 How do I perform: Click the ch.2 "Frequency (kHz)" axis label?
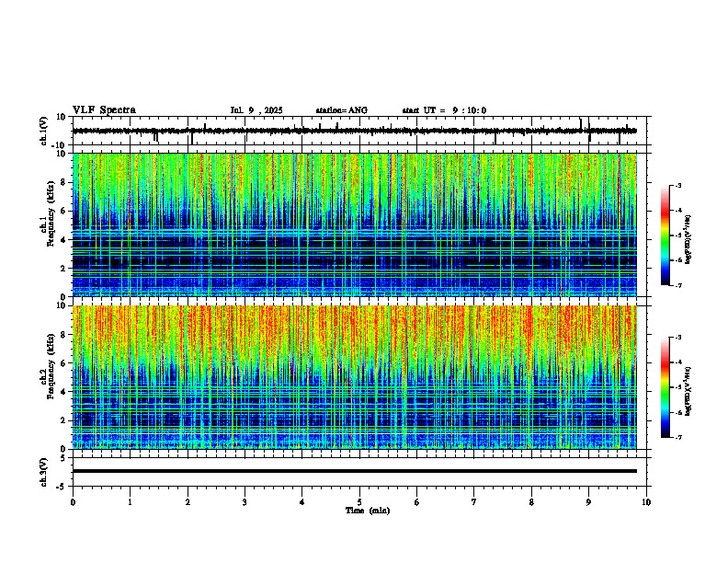pyautogui.click(x=51, y=366)
